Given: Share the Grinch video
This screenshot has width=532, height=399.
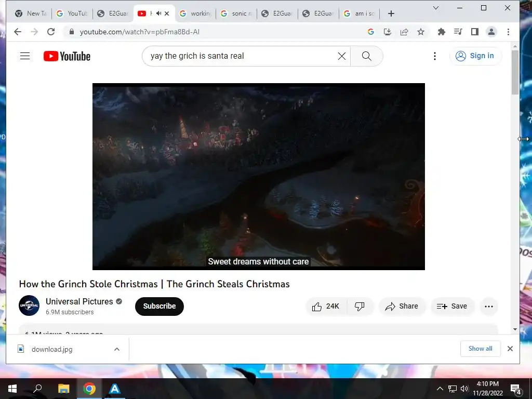Looking at the screenshot, I should tap(402, 307).
